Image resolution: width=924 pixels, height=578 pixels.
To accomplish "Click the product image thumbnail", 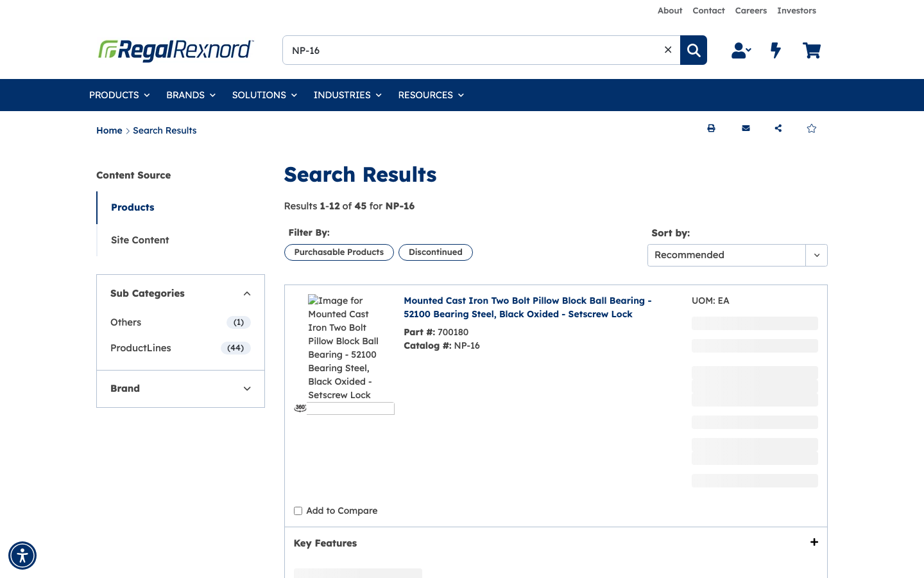I will [x=345, y=347].
